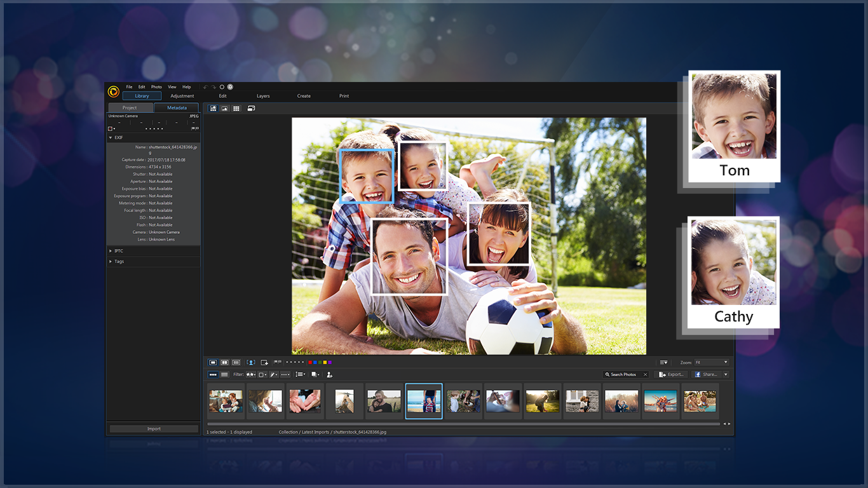The width and height of the screenshot is (868, 488).
Task: Click the Facebook icon on Share button
Action: tap(697, 374)
